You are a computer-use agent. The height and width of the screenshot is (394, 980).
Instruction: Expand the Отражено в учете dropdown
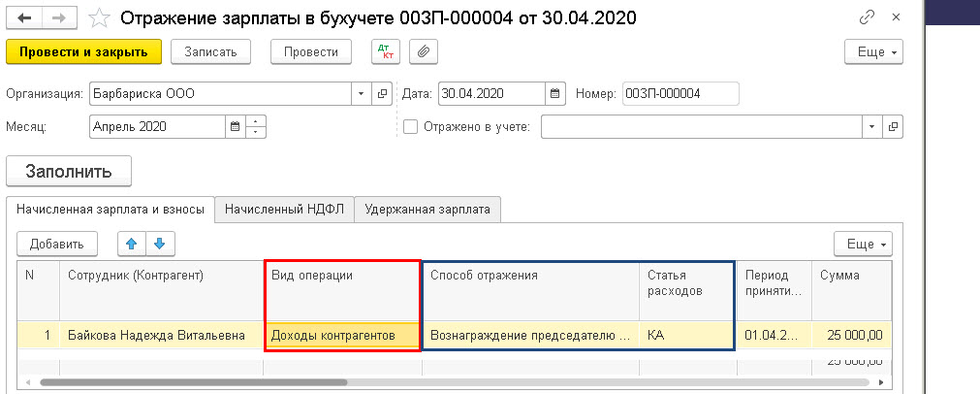click(x=872, y=126)
